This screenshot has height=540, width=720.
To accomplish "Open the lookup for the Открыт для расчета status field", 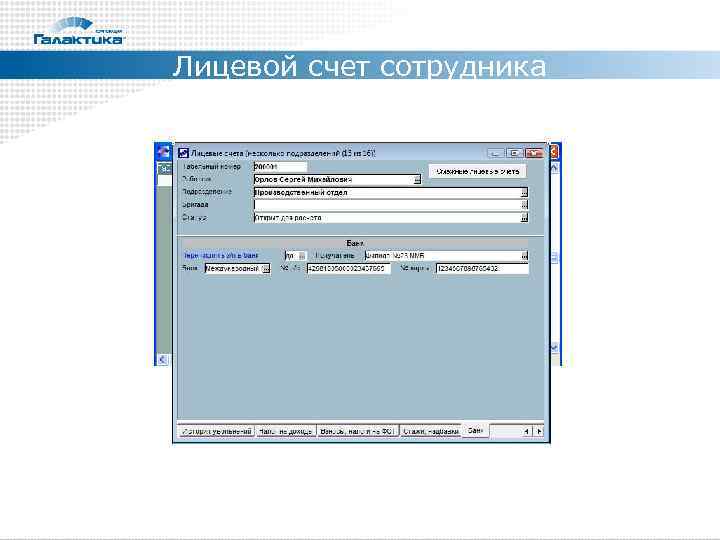I will pyautogui.click(x=524, y=218).
